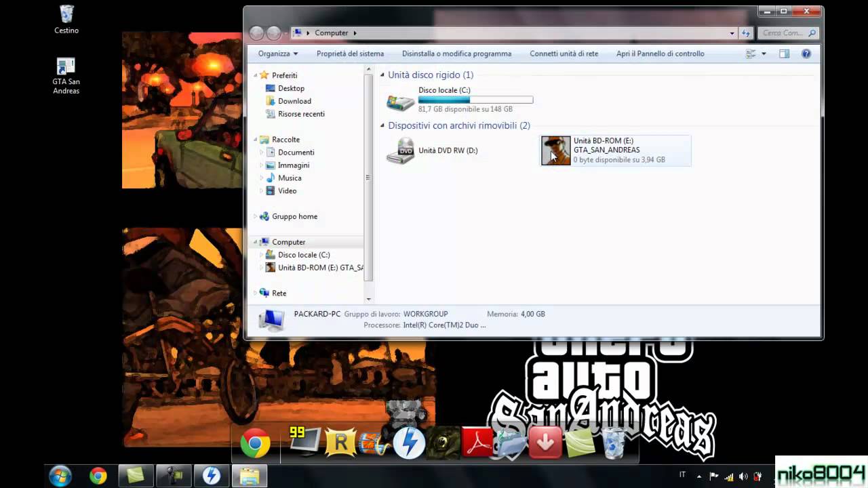Open Apri il Pannello di controllo
Screen dimensions: 868x488
pyautogui.click(x=660, y=54)
